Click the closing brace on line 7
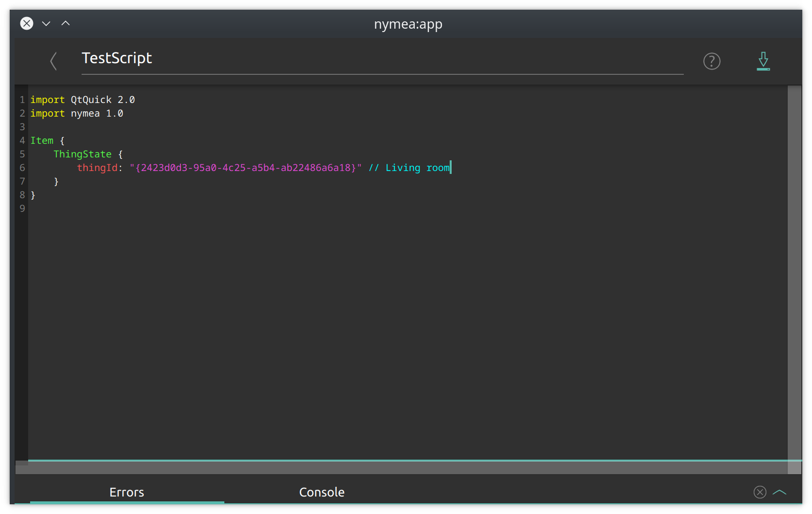812x514 pixels. click(56, 181)
